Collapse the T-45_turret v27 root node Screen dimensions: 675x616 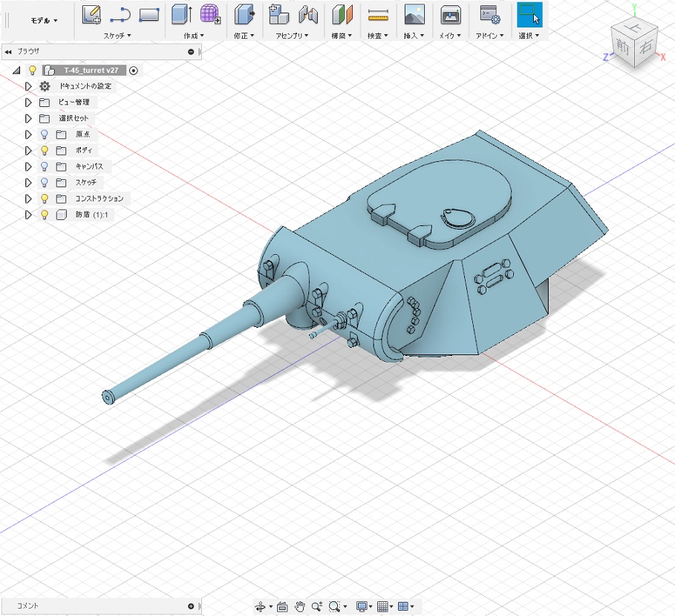point(16,70)
